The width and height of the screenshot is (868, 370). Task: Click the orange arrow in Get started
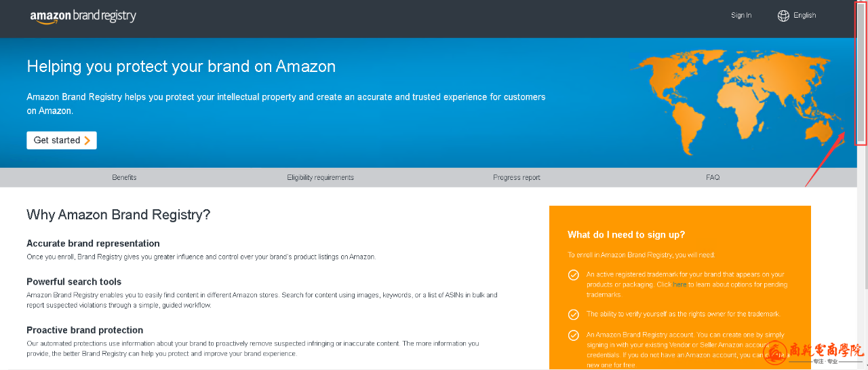(x=87, y=141)
